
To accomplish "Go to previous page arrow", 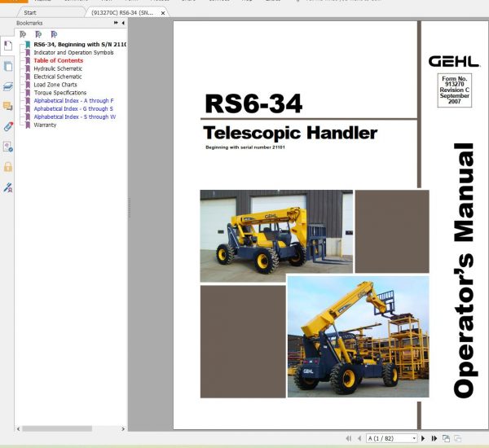I will tap(359, 438).
